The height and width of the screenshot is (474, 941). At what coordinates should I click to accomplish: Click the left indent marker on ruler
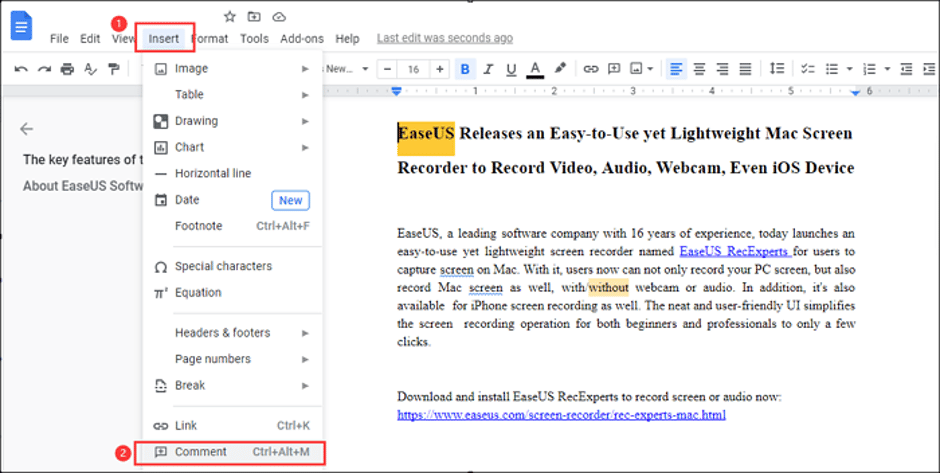[396, 91]
